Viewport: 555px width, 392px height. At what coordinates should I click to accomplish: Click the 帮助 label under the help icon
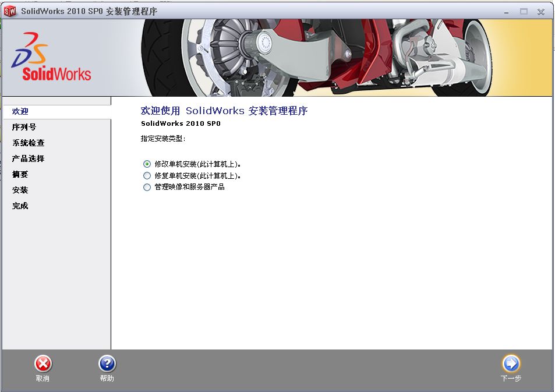107,378
